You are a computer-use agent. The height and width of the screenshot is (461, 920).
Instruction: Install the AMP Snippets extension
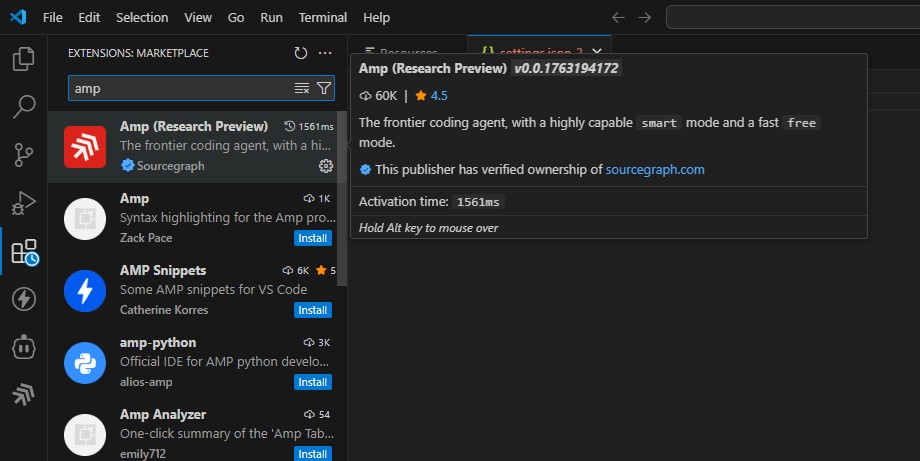point(313,310)
